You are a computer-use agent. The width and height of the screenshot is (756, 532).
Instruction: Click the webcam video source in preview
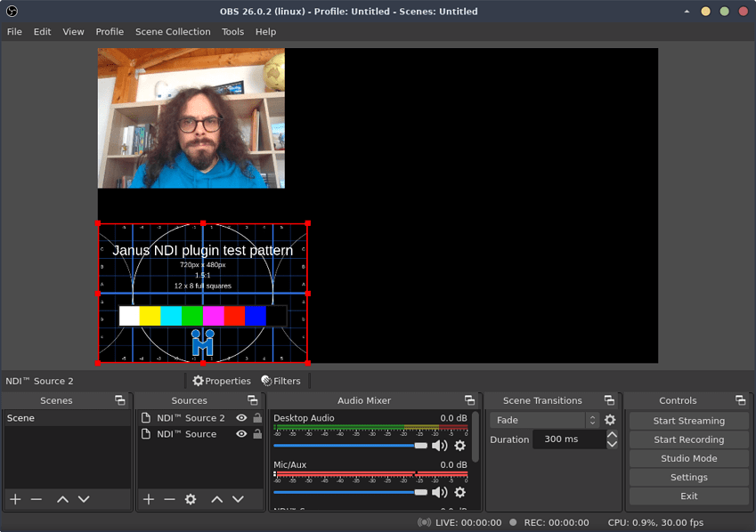(x=191, y=118)
